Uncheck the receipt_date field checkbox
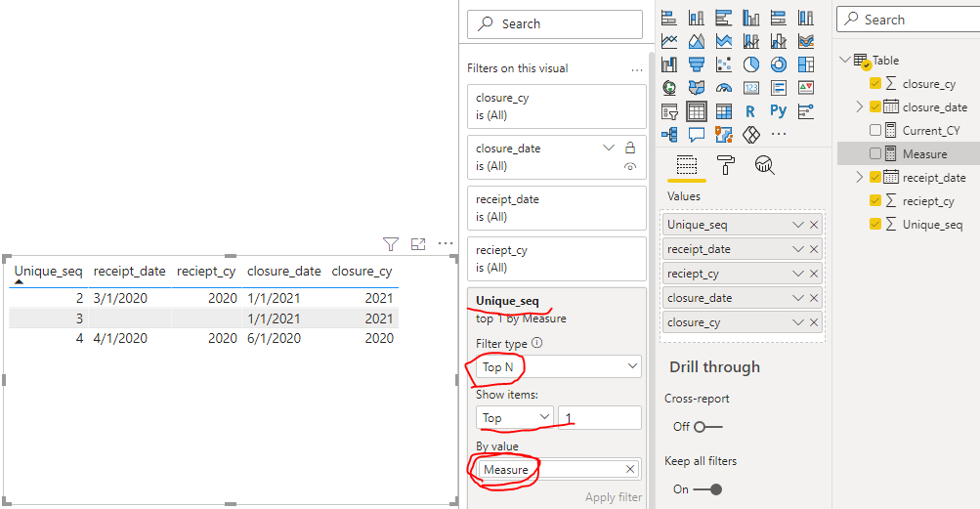This screenshot has width=980, height=509. pos(875,177)
